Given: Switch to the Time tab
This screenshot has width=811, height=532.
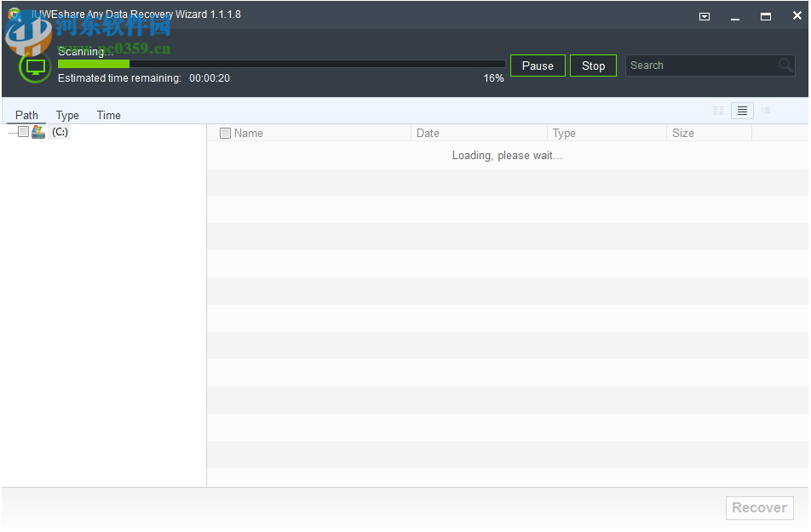Looking at the screenshot, I should click(108, 115).
